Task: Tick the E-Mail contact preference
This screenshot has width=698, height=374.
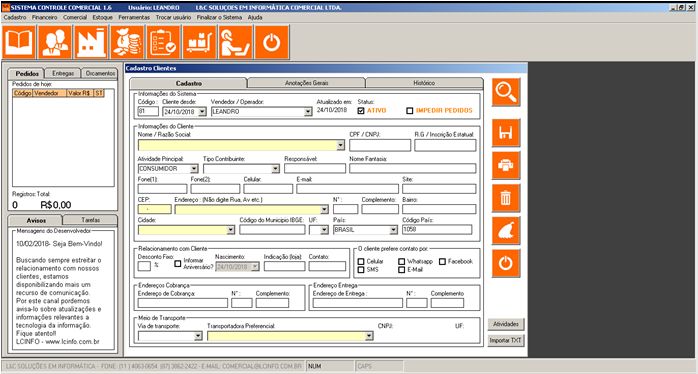Action: (402, 270)
